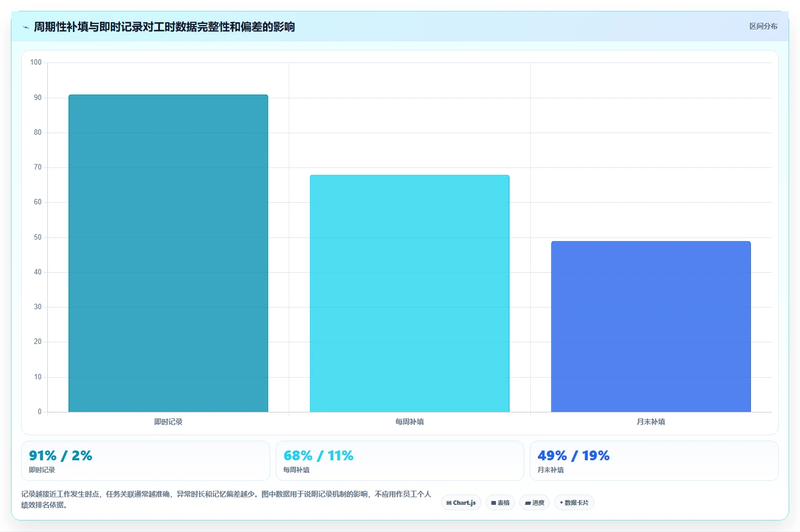
Task: Click the 91% / 2% stat value
Action: pyautogui.click(x=60, y=455)
